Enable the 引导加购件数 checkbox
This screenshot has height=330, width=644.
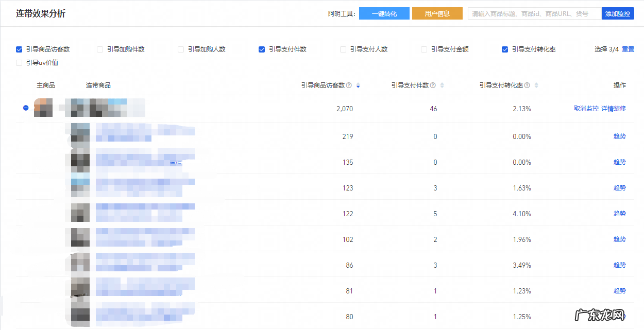pos(99,49)
